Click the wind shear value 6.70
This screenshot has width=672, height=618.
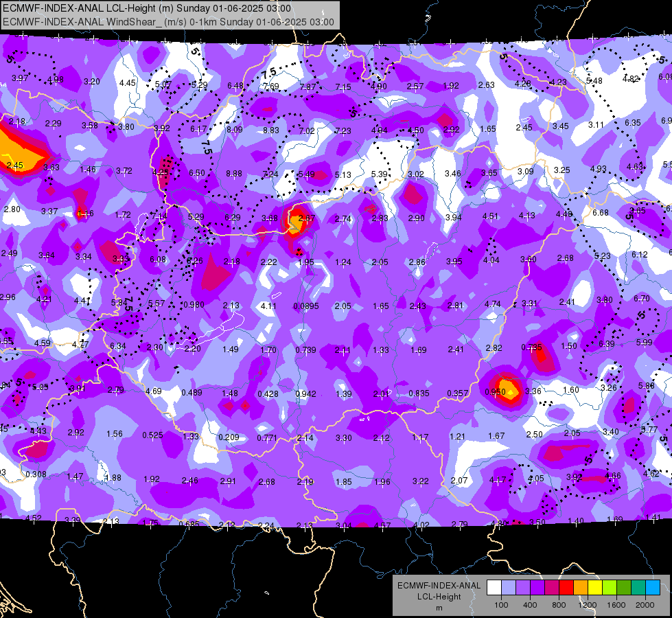tap(642, 298)
